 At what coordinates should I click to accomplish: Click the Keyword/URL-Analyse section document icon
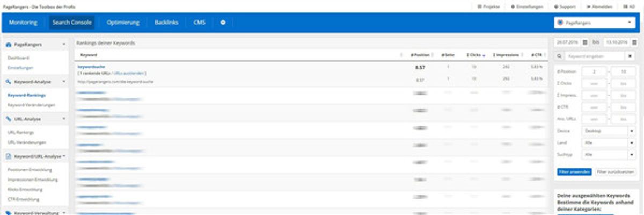click(9, 156)
